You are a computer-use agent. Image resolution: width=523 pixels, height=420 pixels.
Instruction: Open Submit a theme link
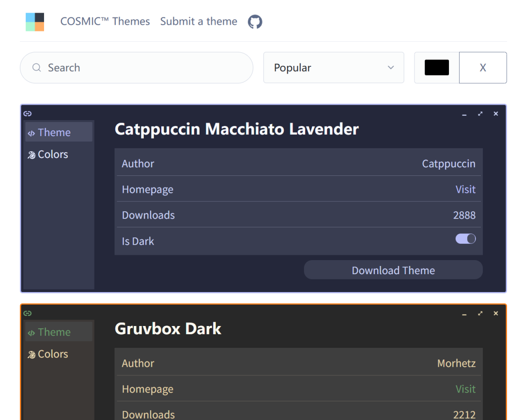(199, 21)
